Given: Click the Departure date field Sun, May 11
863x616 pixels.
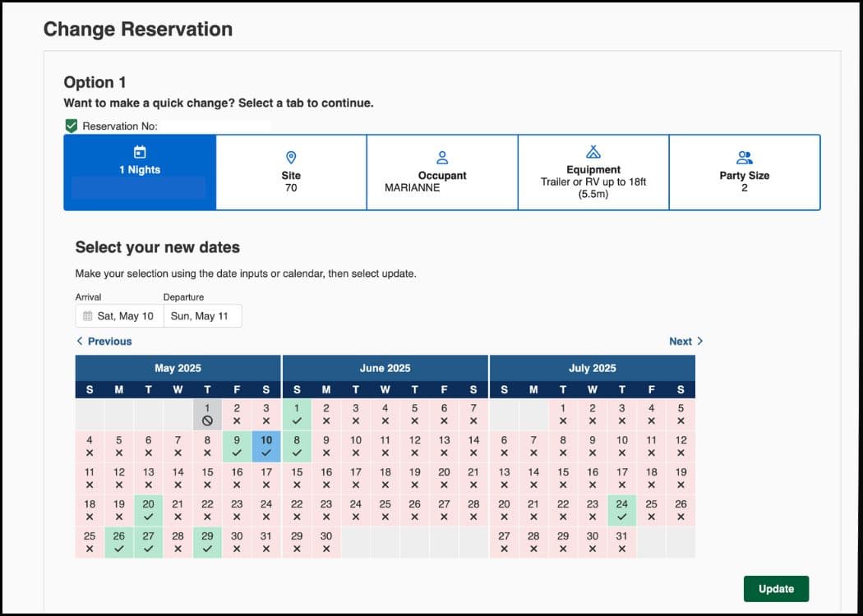Looking at the screenshot, I should pyautogui.click(x=202, y=315).
